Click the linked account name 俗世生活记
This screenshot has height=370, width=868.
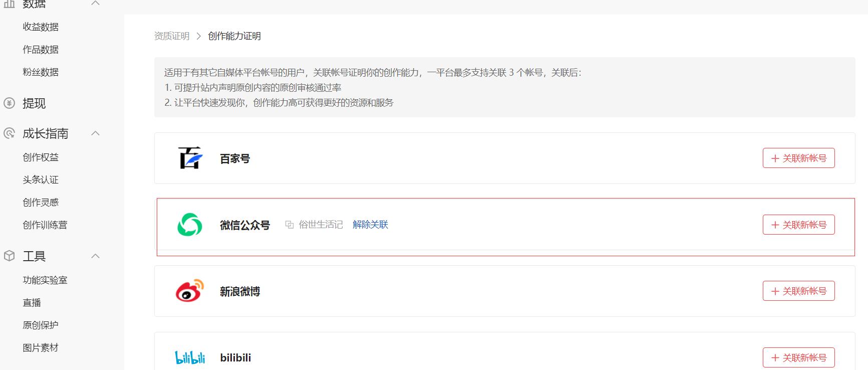click(321, 225)
